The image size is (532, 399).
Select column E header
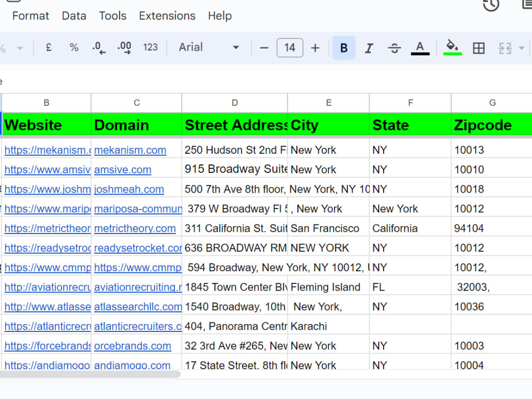(x=329, y=103)
